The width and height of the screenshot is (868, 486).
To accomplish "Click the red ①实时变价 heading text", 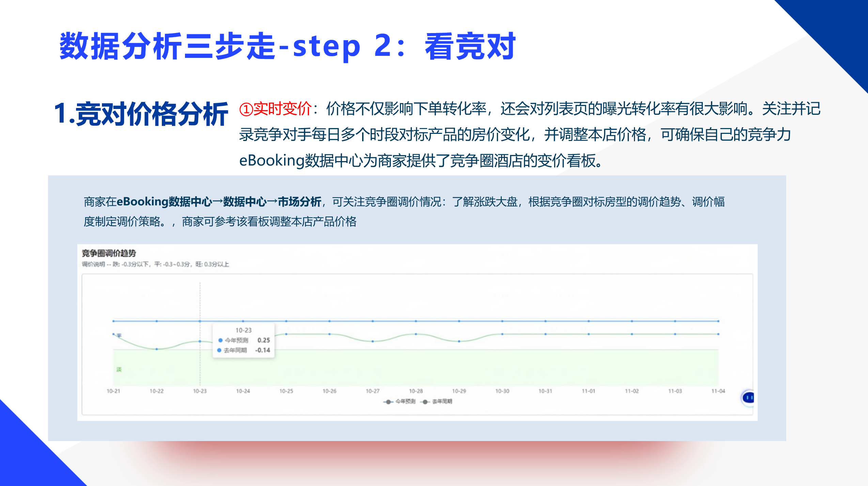I will tap(276, 109).
